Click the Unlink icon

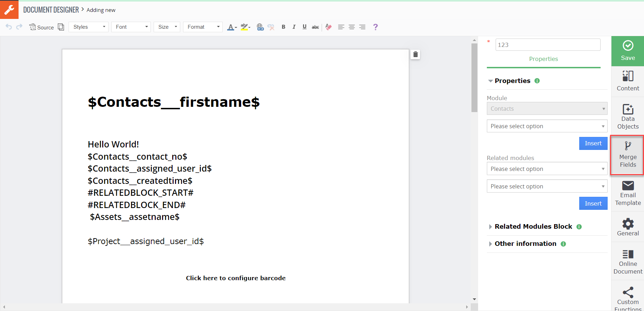tap(271, 27)
